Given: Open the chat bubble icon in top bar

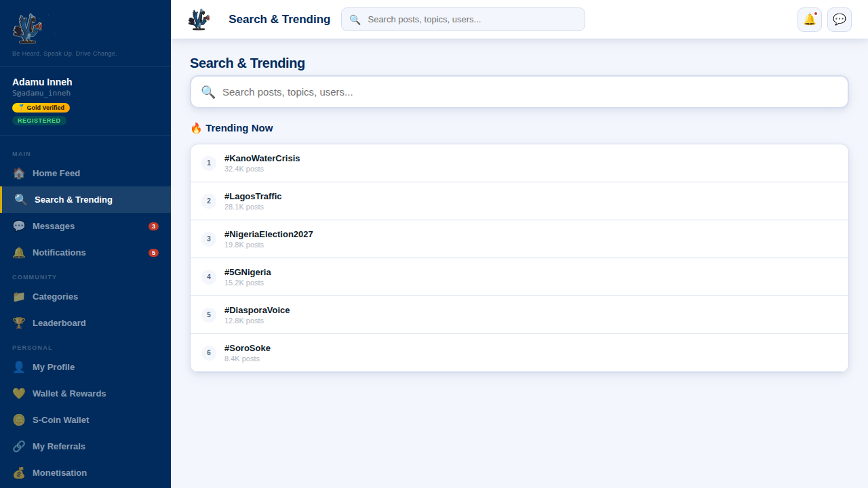Looking at the screenshot, I should pos(840,19).
